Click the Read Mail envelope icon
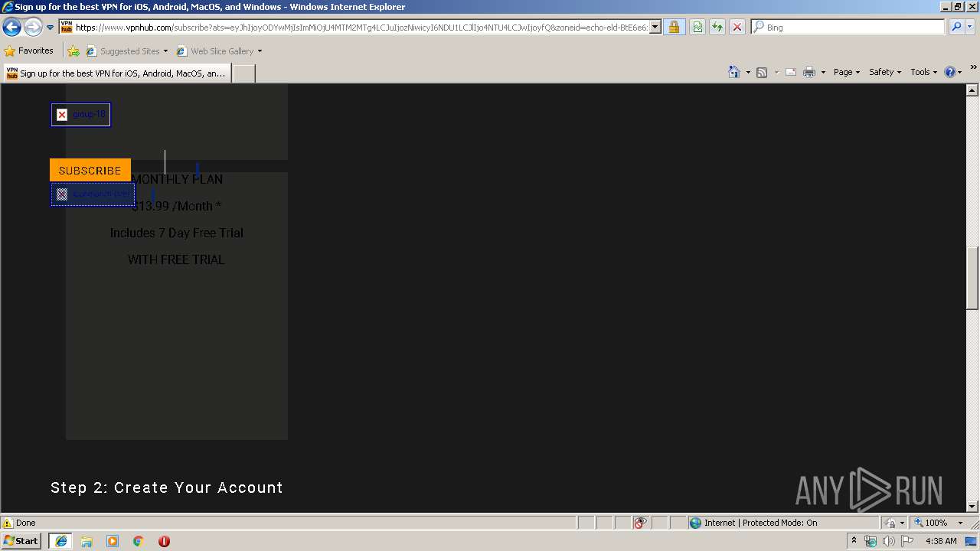Screen dimensions: 980x551 pyautogui.click(x=791, y=72)
